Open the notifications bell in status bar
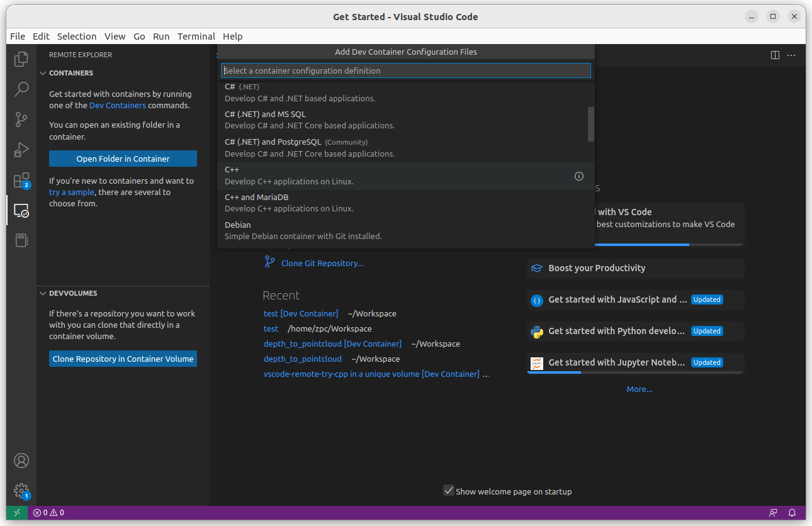Screen dimensions: 812x526 click(792, 513)
